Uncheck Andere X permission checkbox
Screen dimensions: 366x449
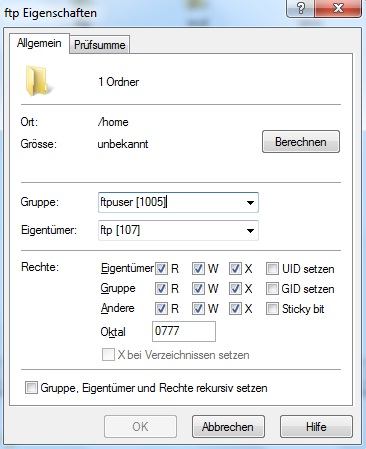[x=235, y=309]
